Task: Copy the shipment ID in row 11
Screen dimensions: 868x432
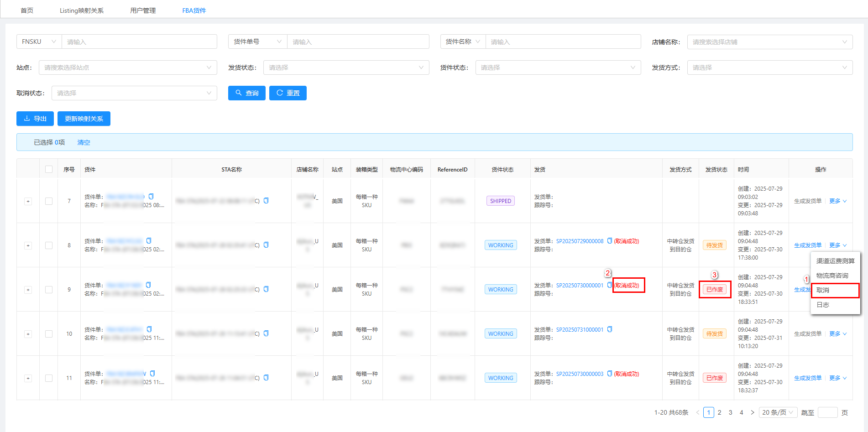Action: tap(152, 374)
